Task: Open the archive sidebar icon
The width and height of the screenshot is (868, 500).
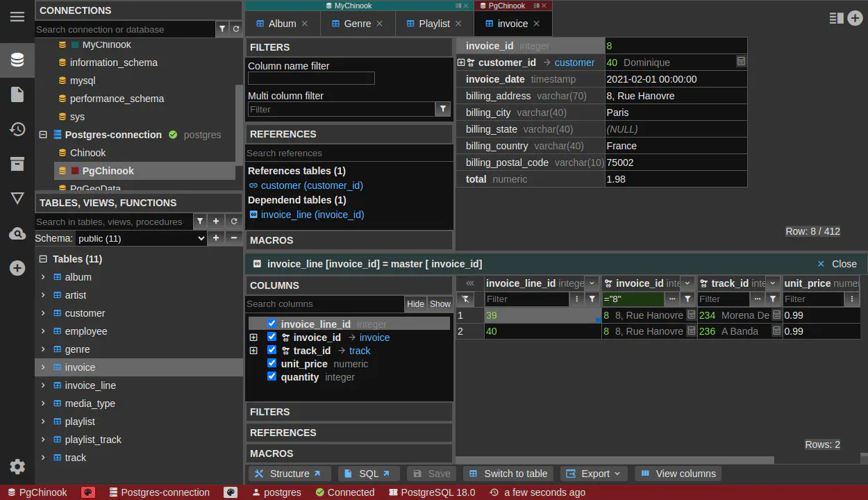Action: [x=17, y=164]
